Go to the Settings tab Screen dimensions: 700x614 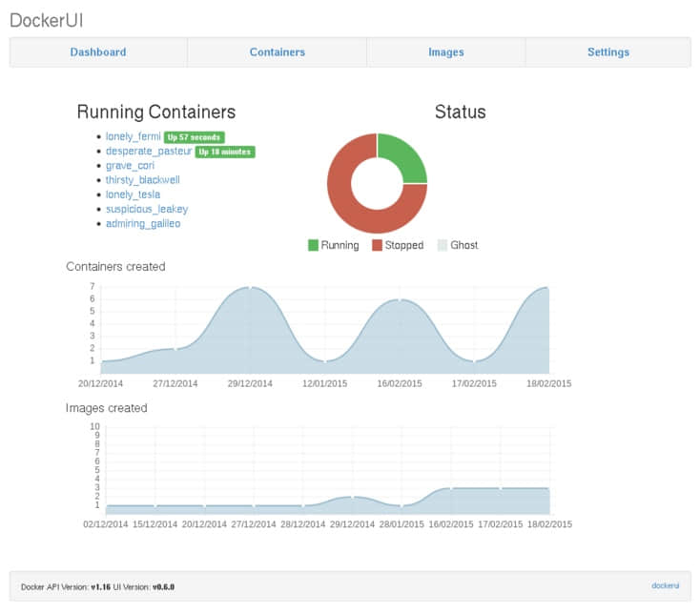(x=608, y=52)
